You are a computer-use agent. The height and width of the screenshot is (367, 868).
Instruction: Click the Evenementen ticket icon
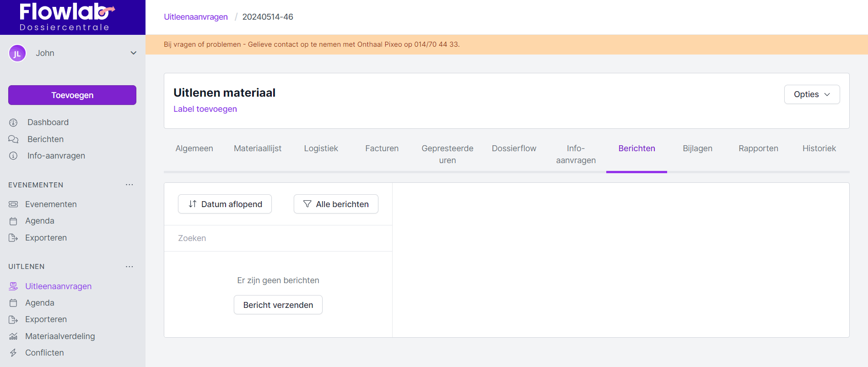[13, 204]
